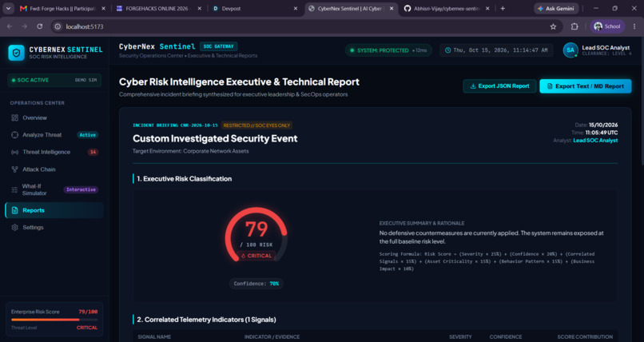Viewport: 644px width, 342px height.
Task: Click the SCORE CONTRIBUTION column header
Action: coord(585,336)
